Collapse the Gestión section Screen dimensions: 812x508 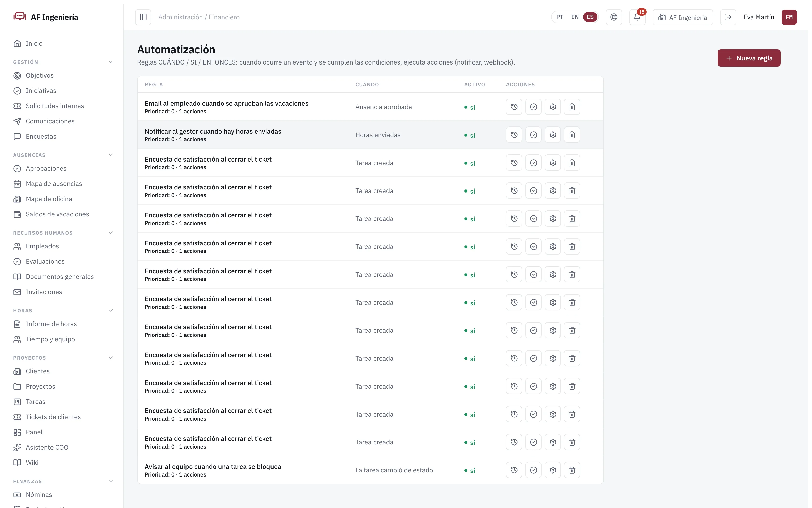click(111, 62)
